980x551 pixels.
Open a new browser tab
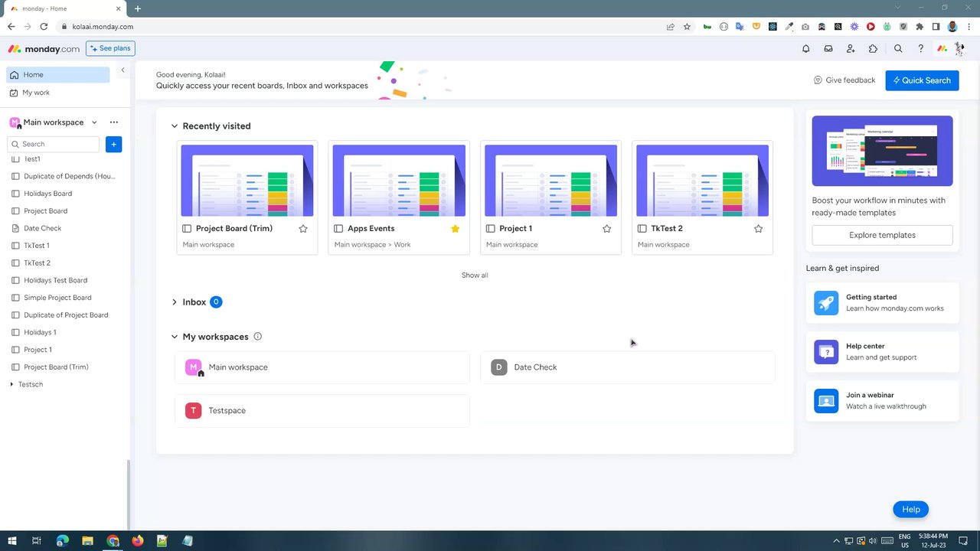point(138,8)
